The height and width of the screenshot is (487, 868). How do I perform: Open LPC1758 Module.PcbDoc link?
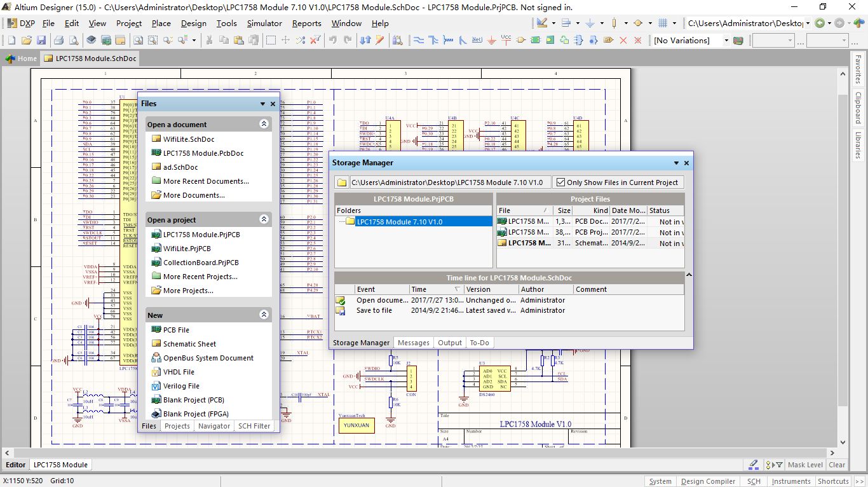[203, 153]
